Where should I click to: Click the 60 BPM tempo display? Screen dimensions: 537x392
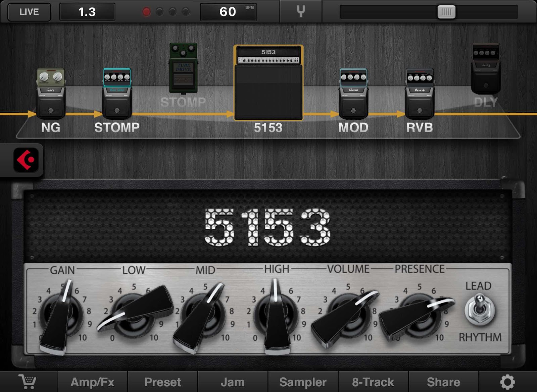[229, 12]
